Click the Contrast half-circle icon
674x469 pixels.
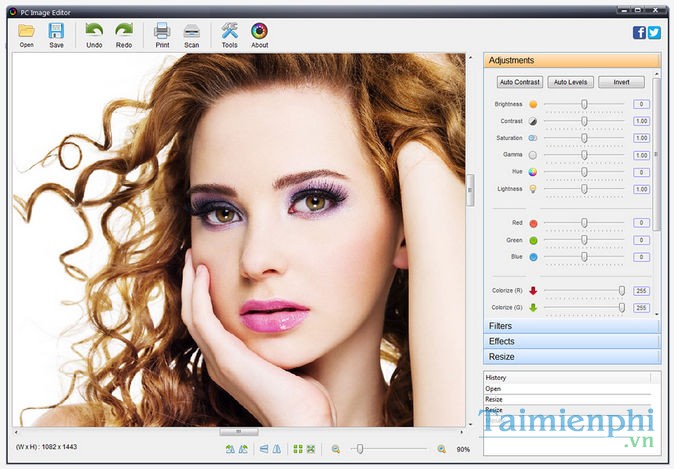pos(533,121)
